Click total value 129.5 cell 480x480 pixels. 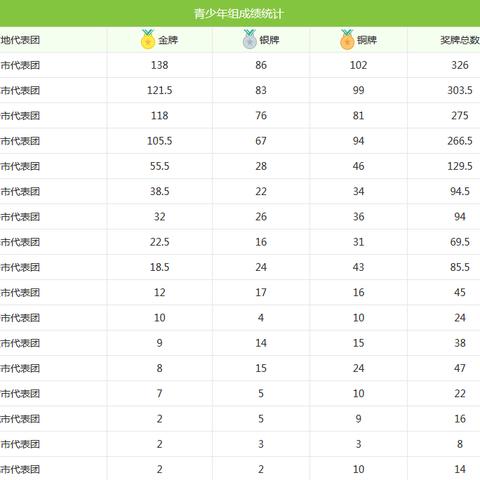point(460,166)
